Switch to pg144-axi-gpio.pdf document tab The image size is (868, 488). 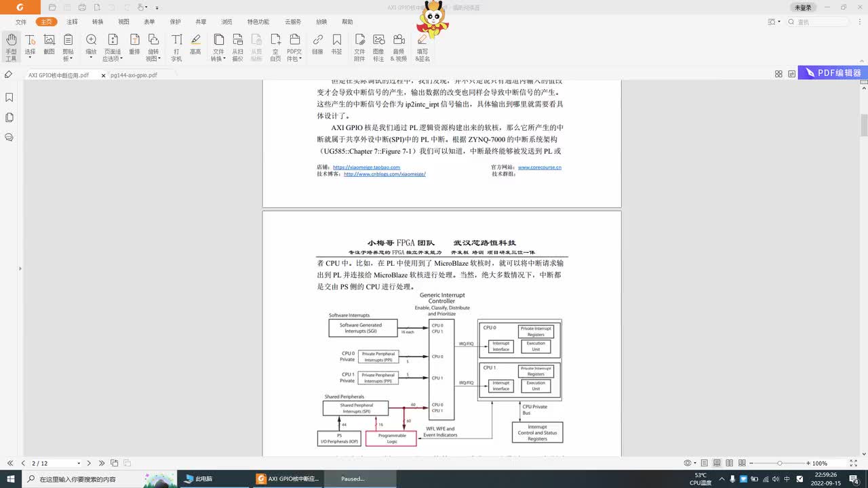point(134,75)
